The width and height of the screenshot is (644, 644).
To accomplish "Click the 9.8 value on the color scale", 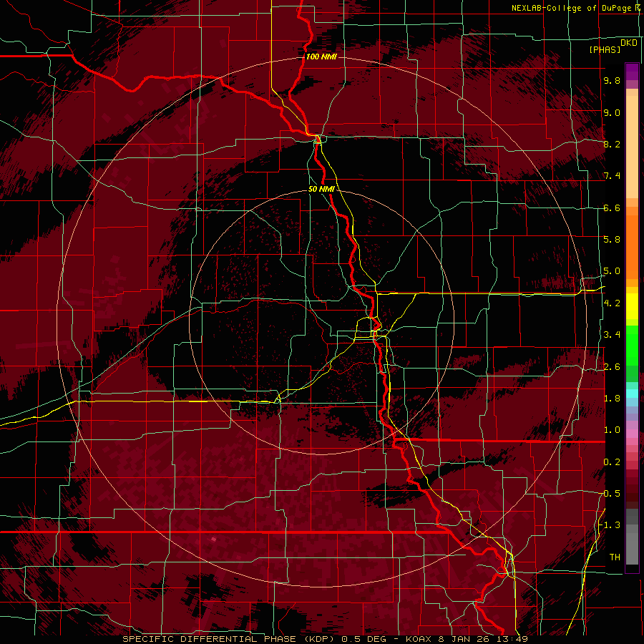I will pyautogui.click(x=612, y=80).
